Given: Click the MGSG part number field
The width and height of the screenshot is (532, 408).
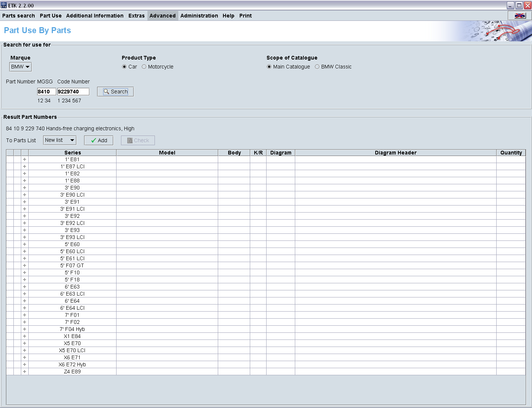Looking at the screenshot, I should click(47, 92).
